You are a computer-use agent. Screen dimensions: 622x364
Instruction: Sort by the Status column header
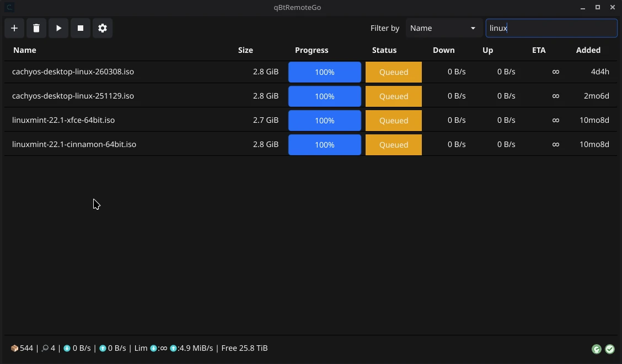384,50
